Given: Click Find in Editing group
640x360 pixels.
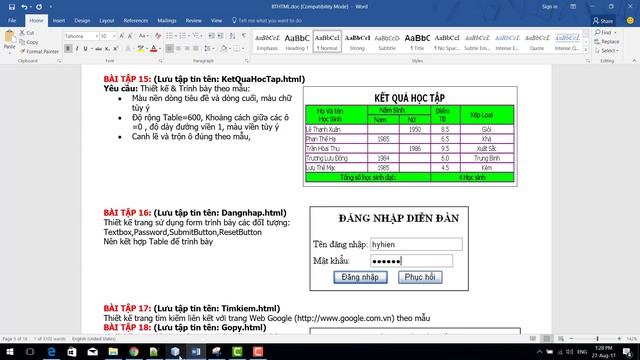Looking at the screenshot, I should pyautogui.click(x=606, y=32).
